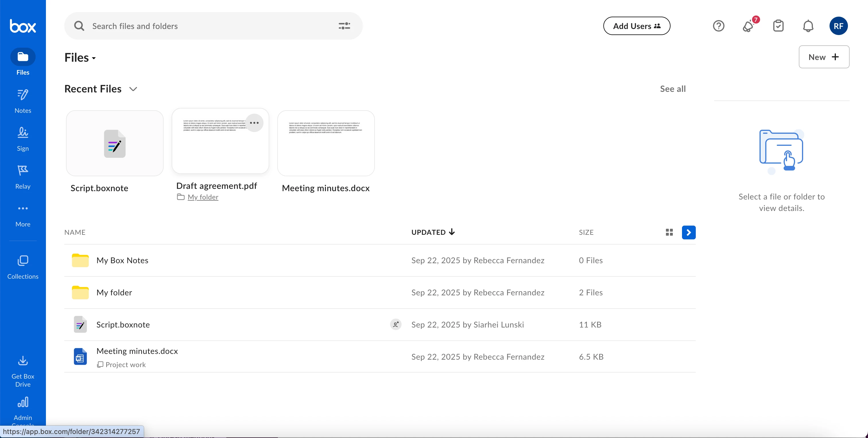
Task: Switch to grid view layout
Action: pyautogui.click(x=669, y=232)
